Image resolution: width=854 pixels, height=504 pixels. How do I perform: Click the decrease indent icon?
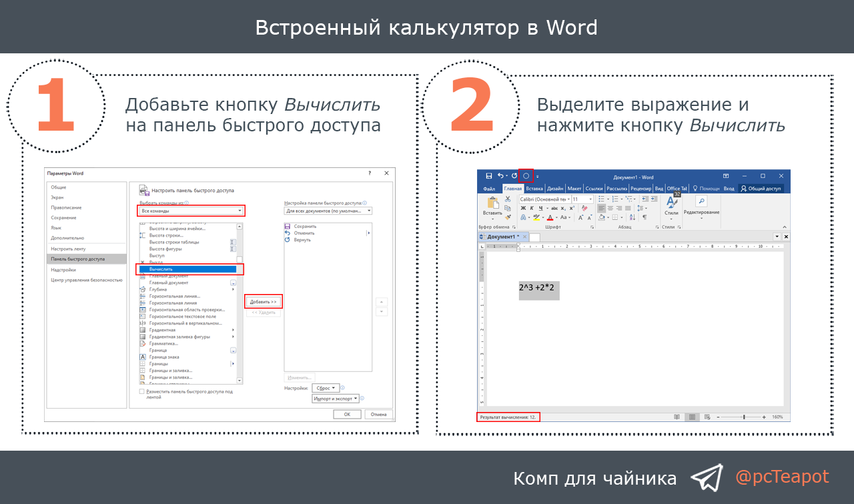(x=645, y=199)
